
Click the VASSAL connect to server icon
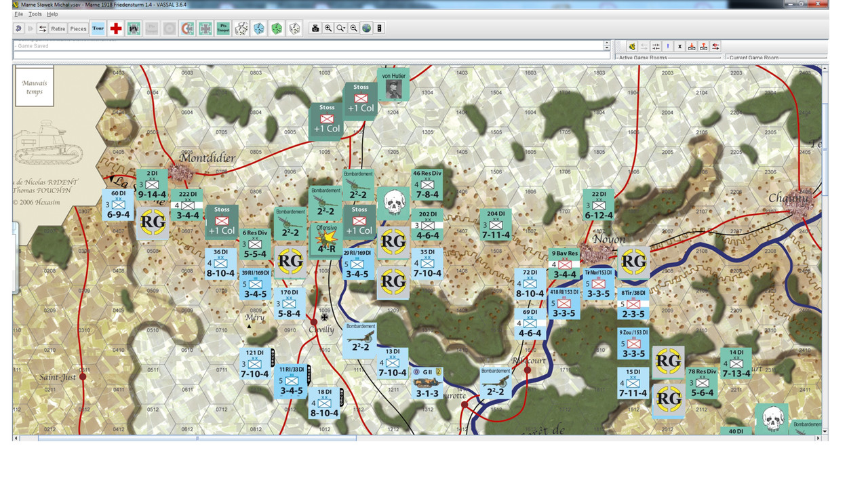[x=631, y=46]
